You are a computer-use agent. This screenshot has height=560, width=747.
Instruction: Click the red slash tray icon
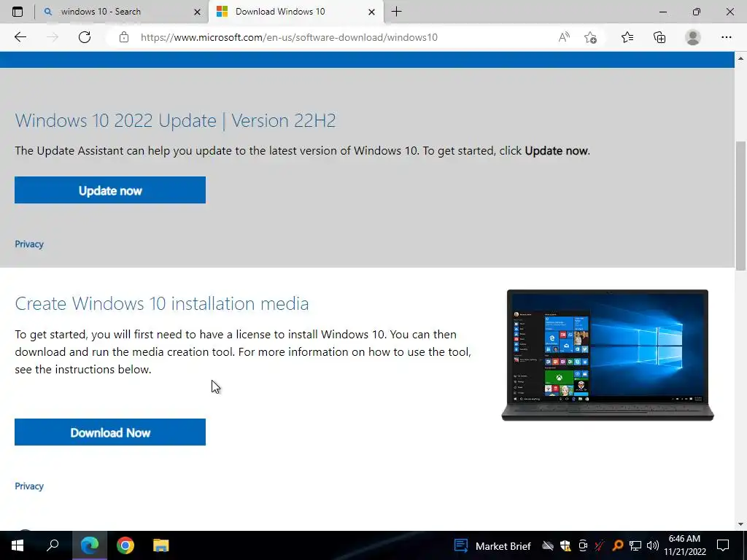pyautogui.click(x=600, y=545)
